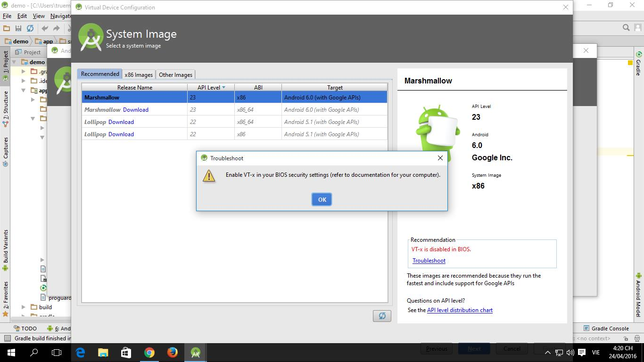Open the File menu
The image size is (644, 362).
(x=7, y=16)
